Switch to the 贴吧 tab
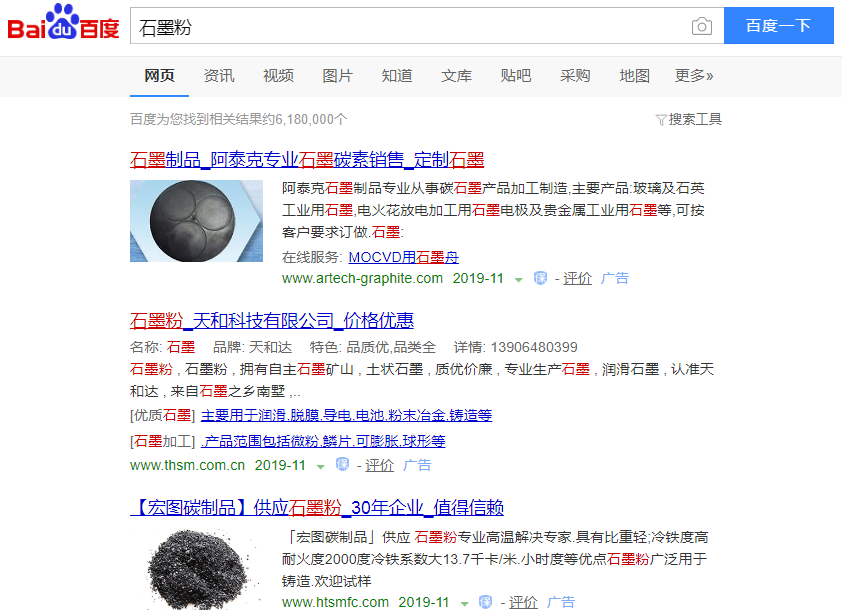The height and width of the screenshot is (614, 842). point(516,76)
